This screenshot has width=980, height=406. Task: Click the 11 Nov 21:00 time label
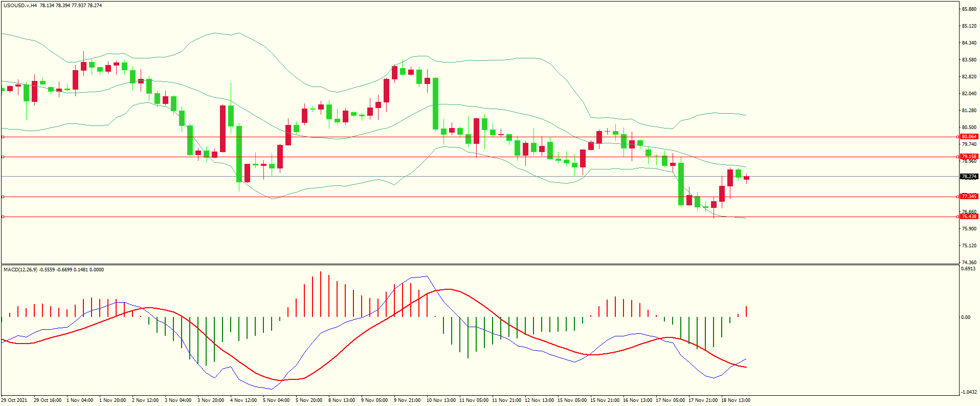coord(506,400)
